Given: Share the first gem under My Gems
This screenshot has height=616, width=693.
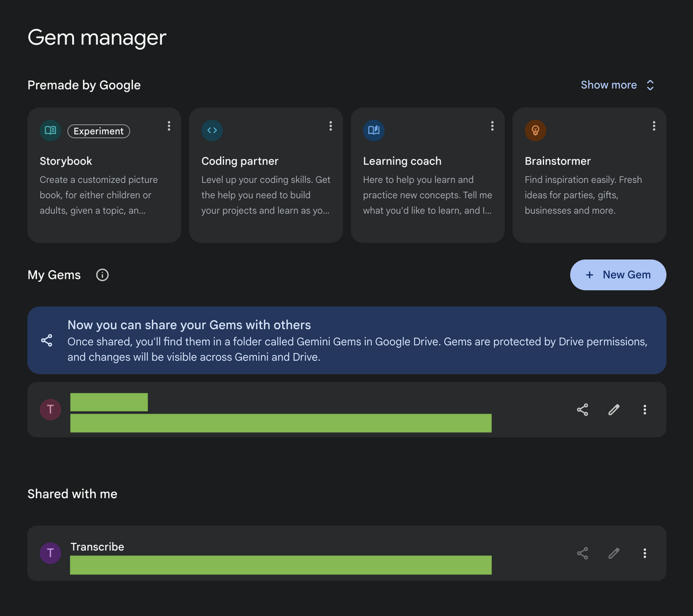Looking at the screenshot, I should click(x=583, y=410).
